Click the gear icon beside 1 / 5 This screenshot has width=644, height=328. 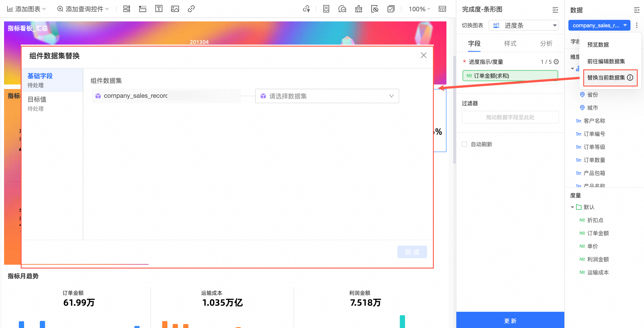[556, 62]
